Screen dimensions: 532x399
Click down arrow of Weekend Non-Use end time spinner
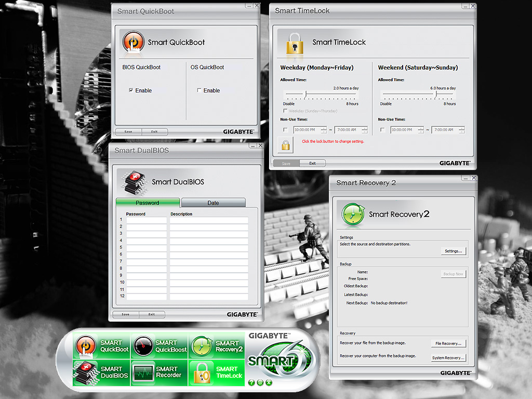click(x=462, y=131)
